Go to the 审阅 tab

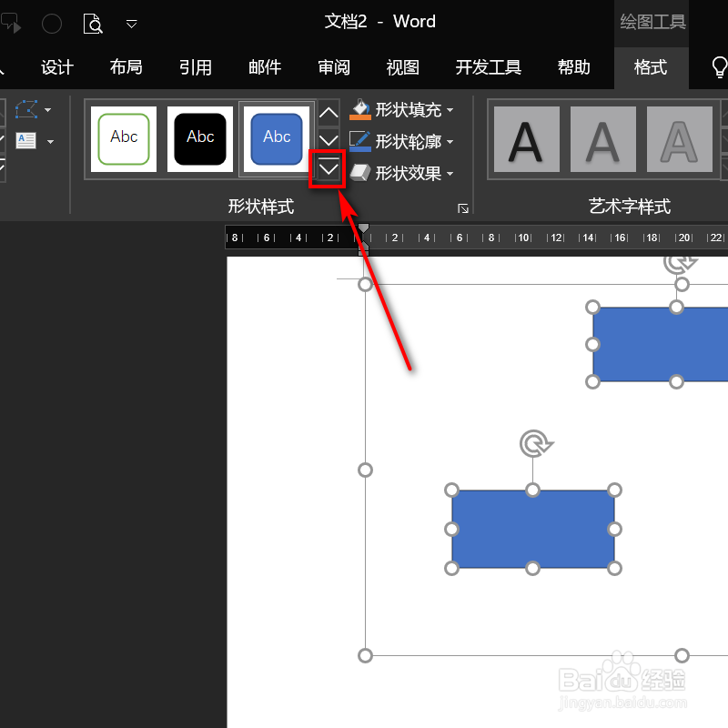pyautogui.click(x=334, y=67)
